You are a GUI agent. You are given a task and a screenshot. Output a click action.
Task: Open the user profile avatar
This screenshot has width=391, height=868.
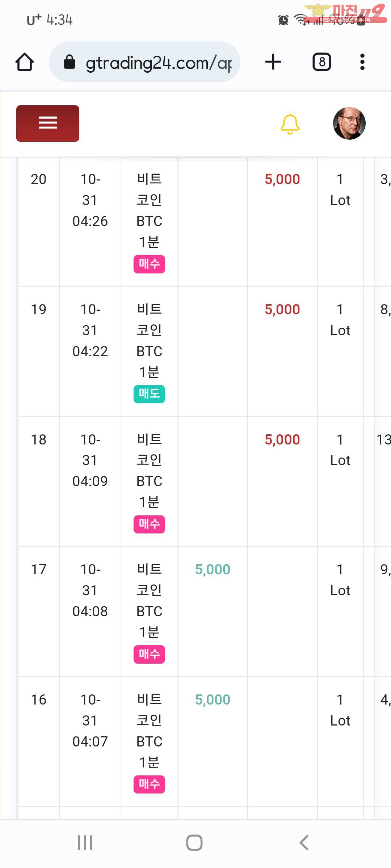(349, 123)
